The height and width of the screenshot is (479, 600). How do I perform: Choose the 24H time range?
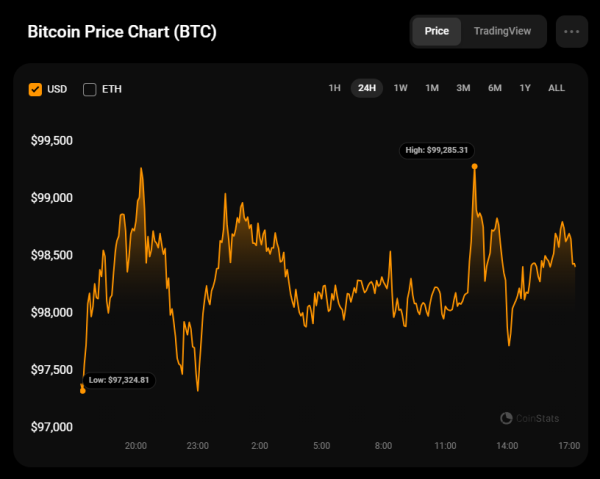[x=367, y=88]
